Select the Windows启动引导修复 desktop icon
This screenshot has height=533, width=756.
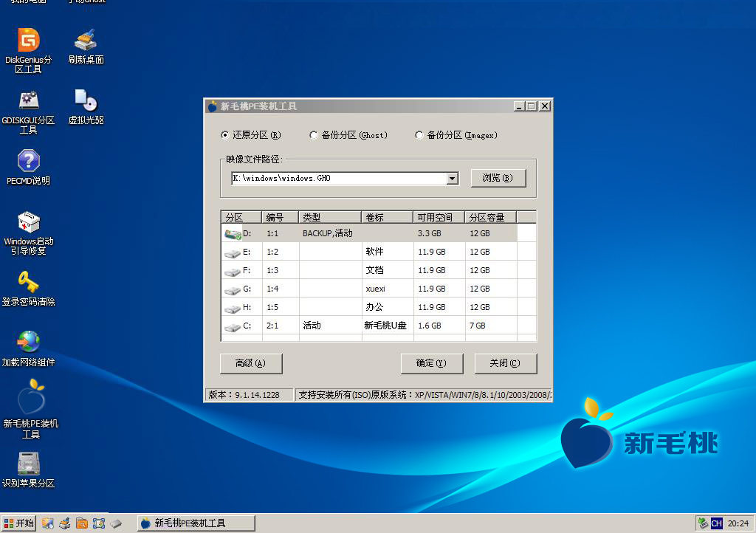pyautogui.click(x=29, y=233)
